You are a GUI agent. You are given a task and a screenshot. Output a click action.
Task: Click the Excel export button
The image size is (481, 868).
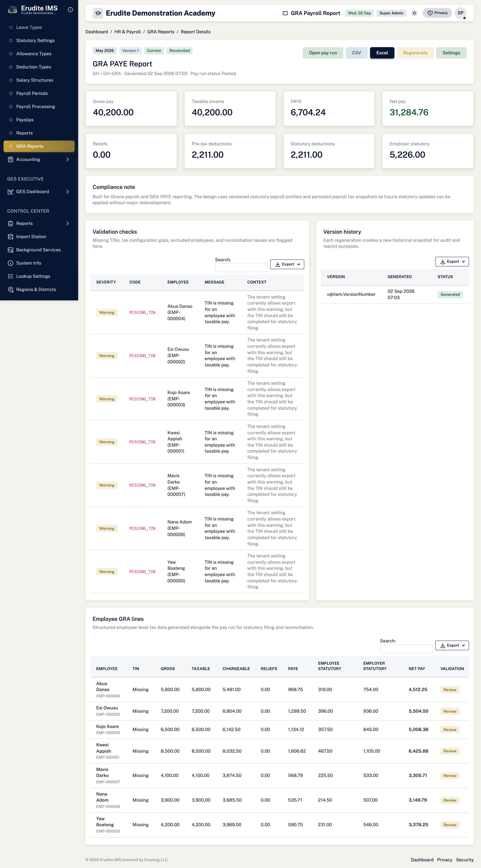click(x=382, y=53)
